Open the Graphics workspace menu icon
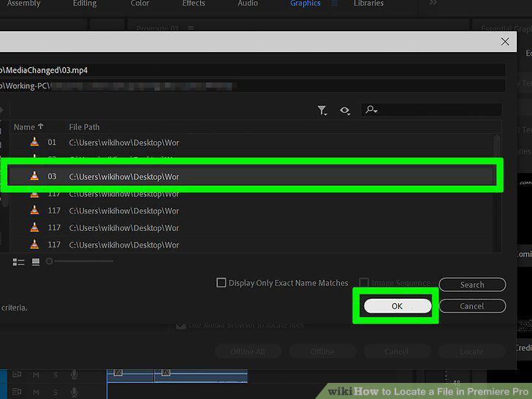Viewport: 532px width, 399px height. click(x=335, y=3)
